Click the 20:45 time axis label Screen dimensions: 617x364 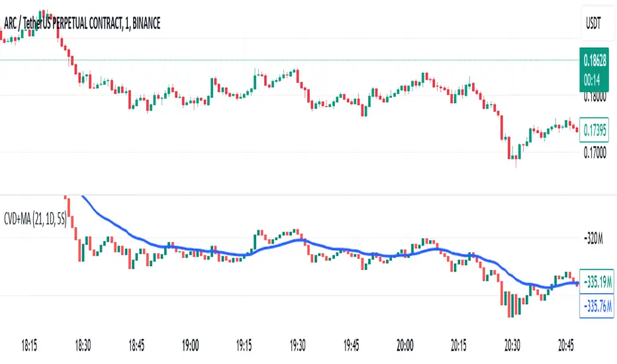click(565, 345)
